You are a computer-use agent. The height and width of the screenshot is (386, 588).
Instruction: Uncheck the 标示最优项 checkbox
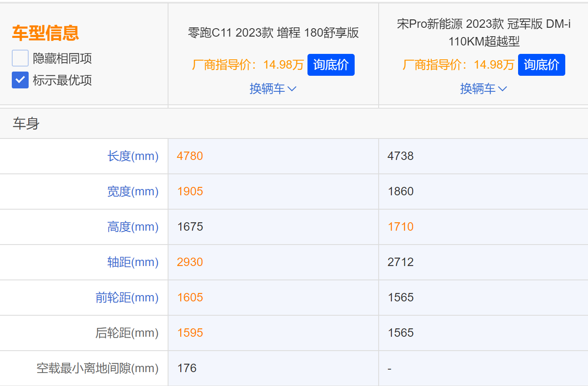(x=20, y=80)
